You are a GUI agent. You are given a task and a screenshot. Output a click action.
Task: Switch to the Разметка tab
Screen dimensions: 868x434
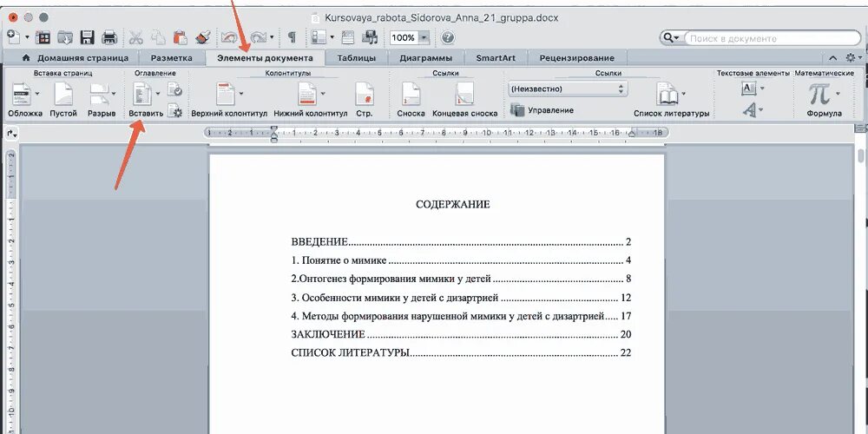coord(172,58)
